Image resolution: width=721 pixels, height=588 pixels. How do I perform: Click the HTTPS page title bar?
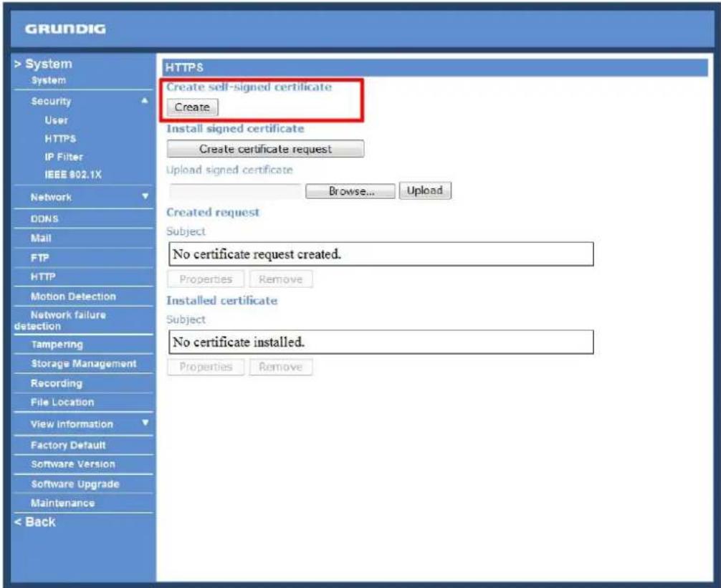click(x=434, y=67)
